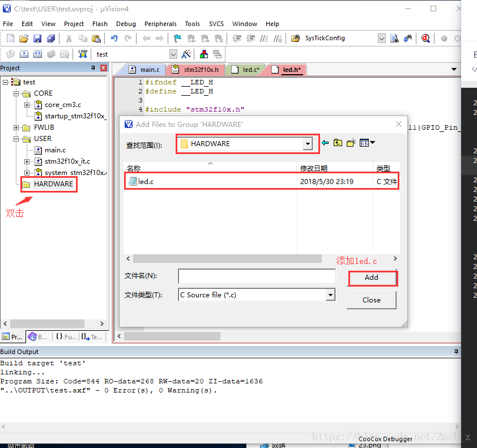The width and height of the screenshot is (477, 448).
Task: Open Target Options with the wand icon
Action: click(x=186, y=54)
